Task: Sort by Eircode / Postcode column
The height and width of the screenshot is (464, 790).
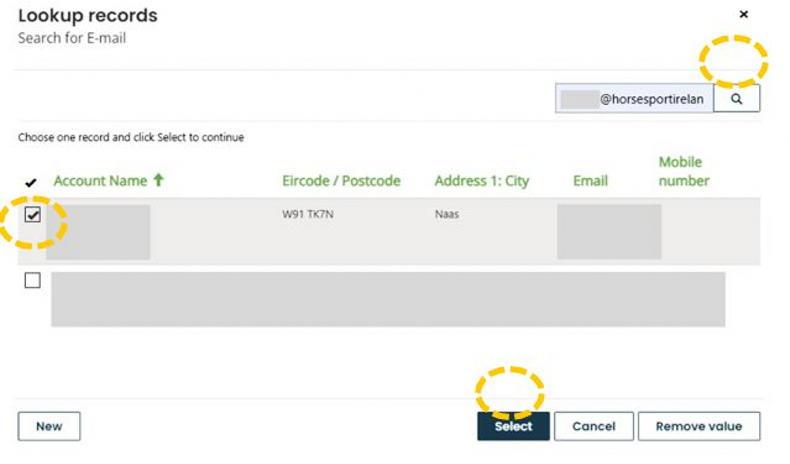Action: click(x=341, y=181)
